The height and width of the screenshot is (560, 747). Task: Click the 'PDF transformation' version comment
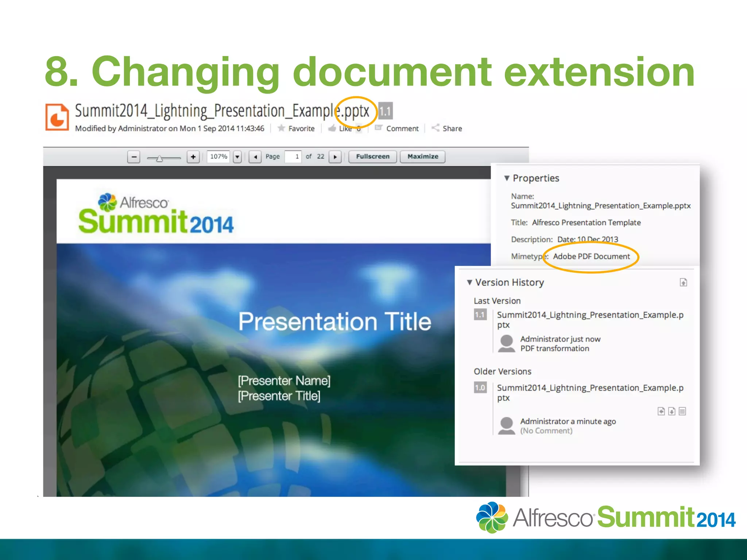554,349
